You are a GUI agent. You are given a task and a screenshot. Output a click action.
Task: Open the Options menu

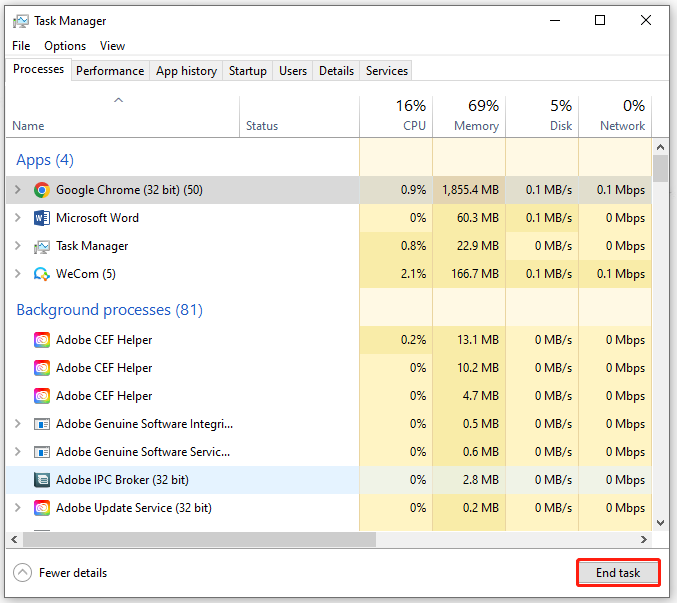(x=65, y=46)
